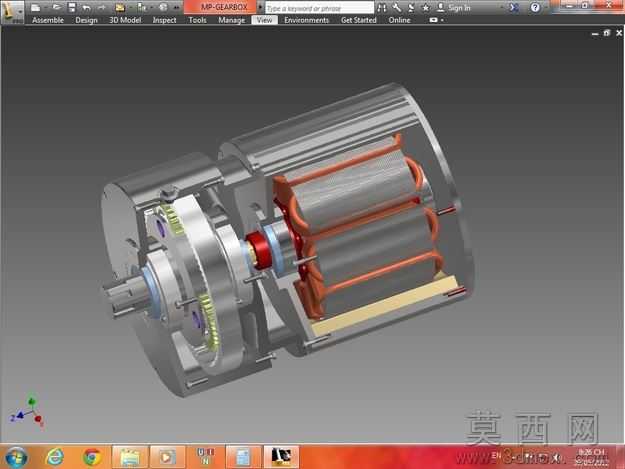This screenshot has height=469, width=625.
Task: Click the MP-GEARBOX document title
Action: [x=224, y=7]
